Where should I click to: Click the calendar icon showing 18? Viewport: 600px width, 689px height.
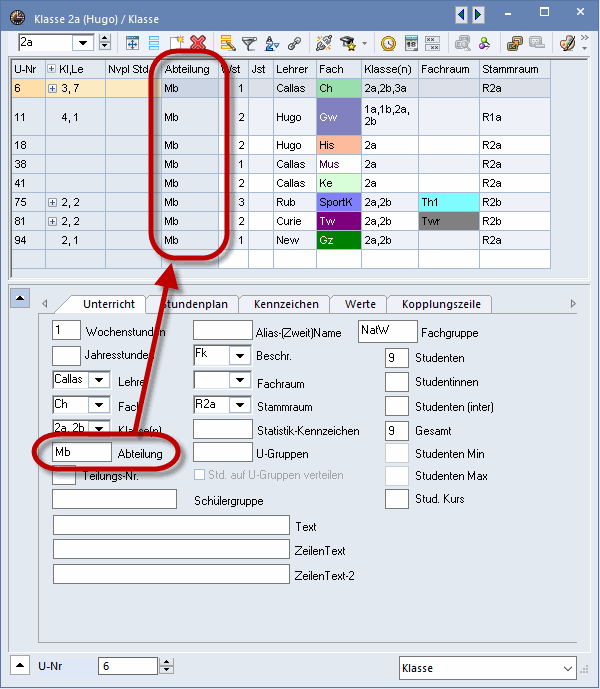[411, 43]
